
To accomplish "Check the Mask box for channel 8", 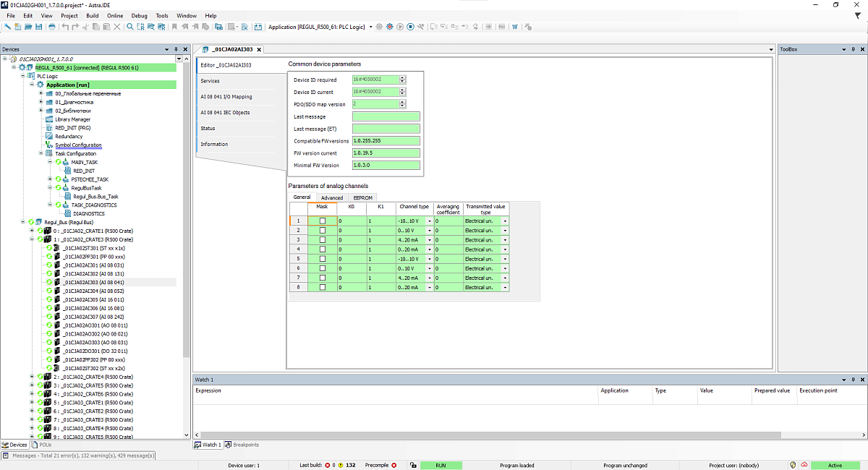I will click(323, 288).
